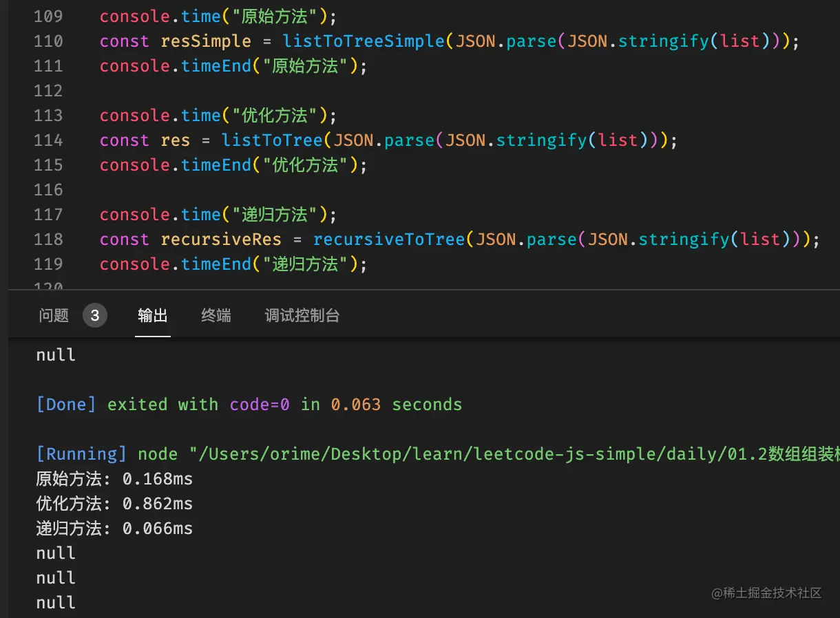Screen dimensions: 840x618
Task: Click the resSimple variable name
Action: (206, 41)
